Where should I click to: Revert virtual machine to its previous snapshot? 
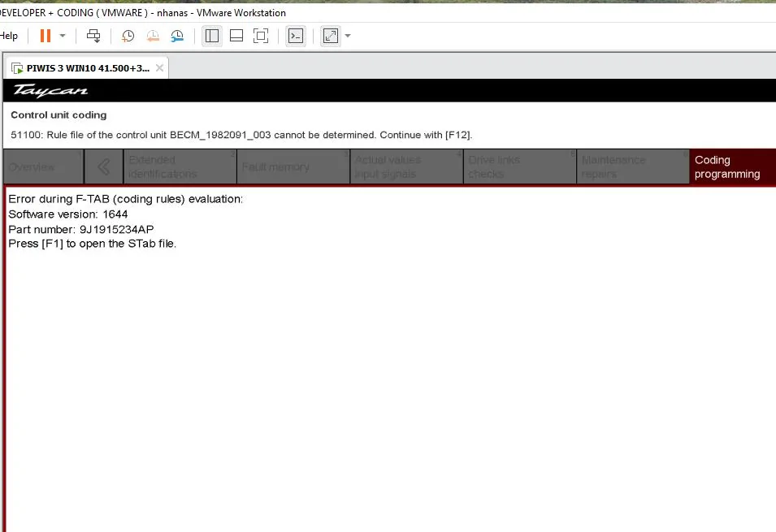click(x=153, y=36)
